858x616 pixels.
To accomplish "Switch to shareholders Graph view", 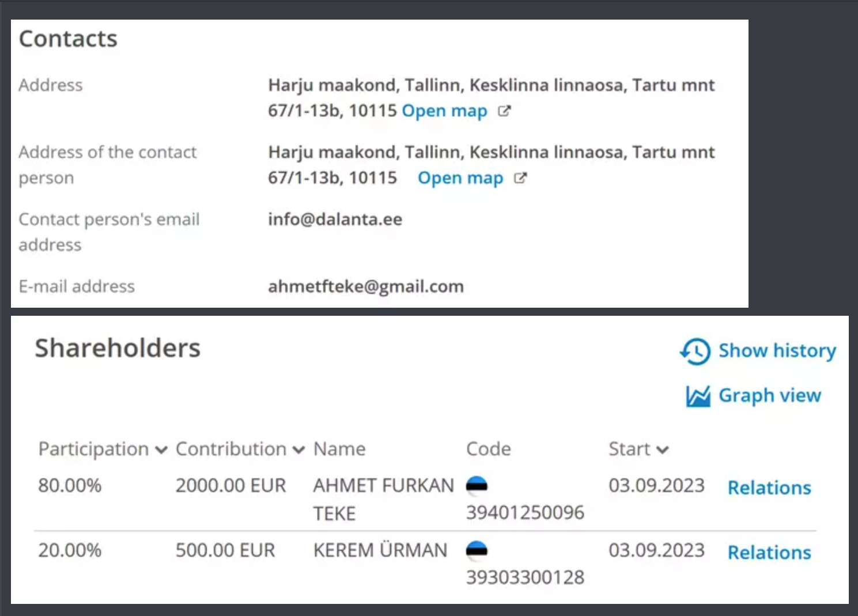I will [x=769, y=396].
